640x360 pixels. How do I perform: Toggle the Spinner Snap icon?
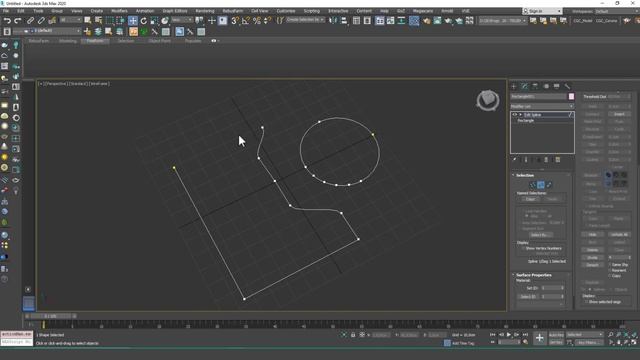coord(267,20)
